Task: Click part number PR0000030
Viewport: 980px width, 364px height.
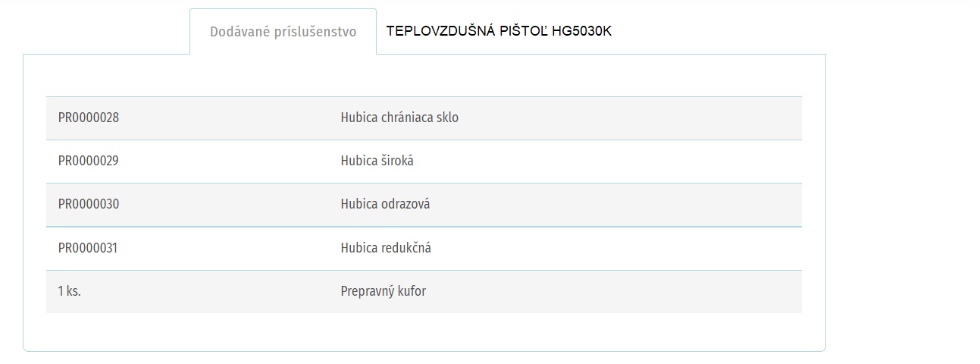Action: [89, 205]
